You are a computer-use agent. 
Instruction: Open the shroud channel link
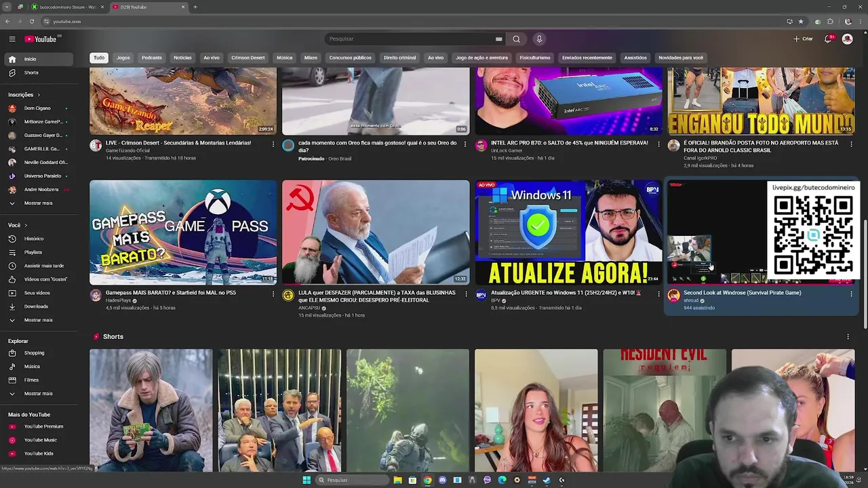tap(691, 300)
